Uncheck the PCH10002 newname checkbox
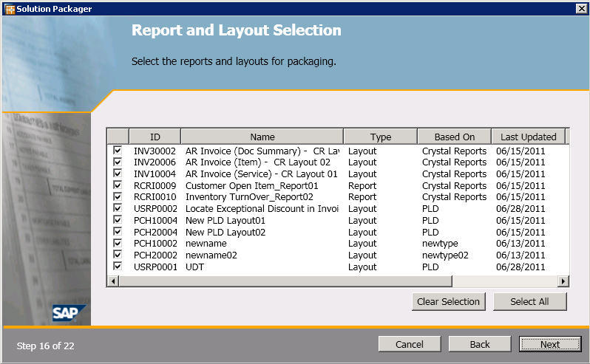 pos(118,243)
